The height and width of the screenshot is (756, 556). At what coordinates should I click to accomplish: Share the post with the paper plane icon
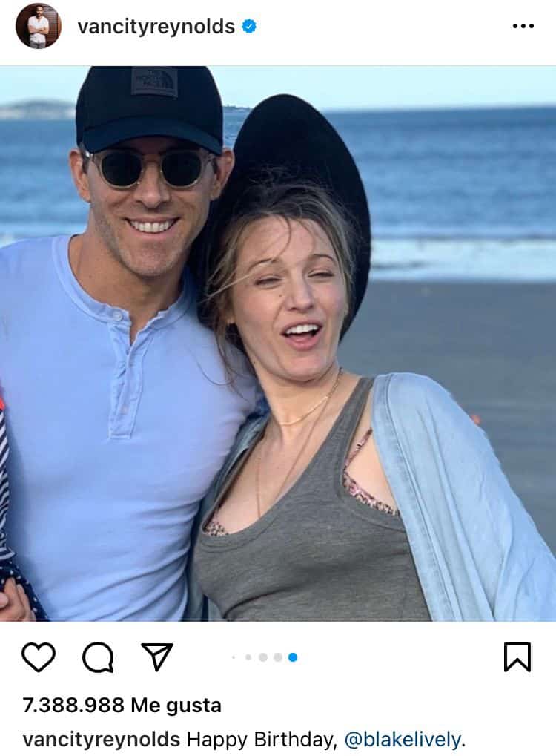click(x=157, y=657)
